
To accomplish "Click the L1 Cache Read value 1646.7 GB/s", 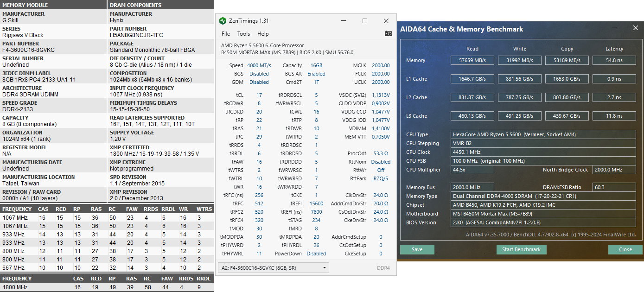I will click(x=472, y=79).
